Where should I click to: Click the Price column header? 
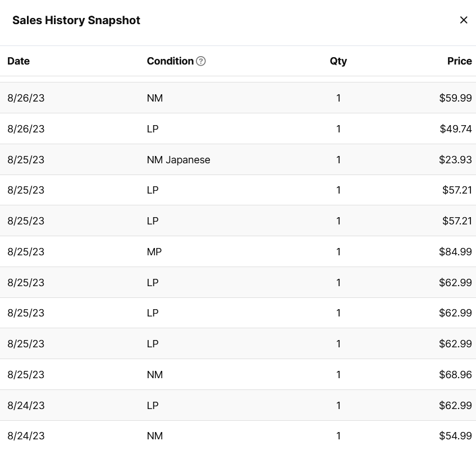459,61
